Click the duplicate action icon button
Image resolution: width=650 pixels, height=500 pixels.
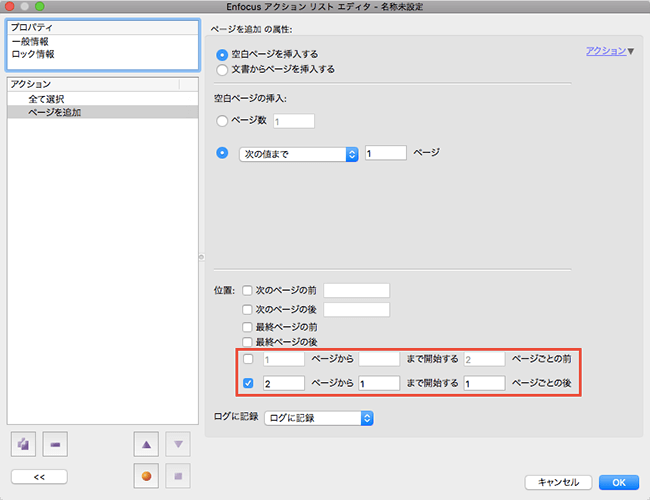pos(23,444)
